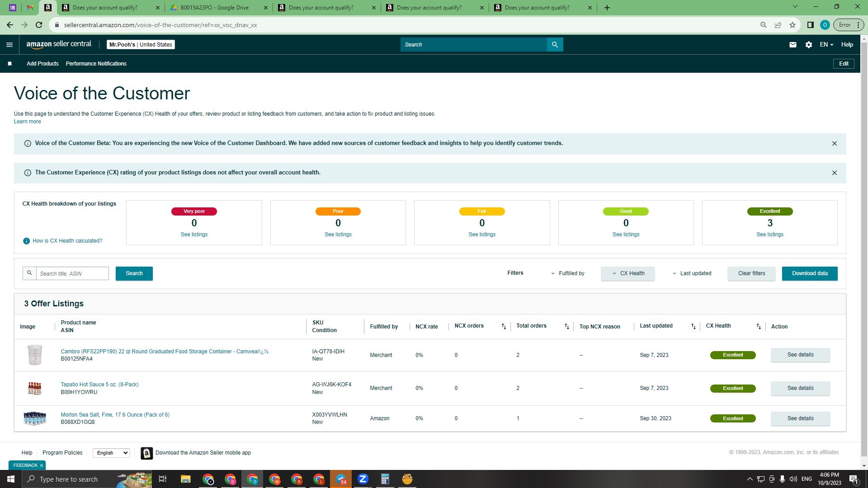Screen dimensions: 868x488
Task: Sort by NCX orders column arrows
Action: [x=504, y=326]
